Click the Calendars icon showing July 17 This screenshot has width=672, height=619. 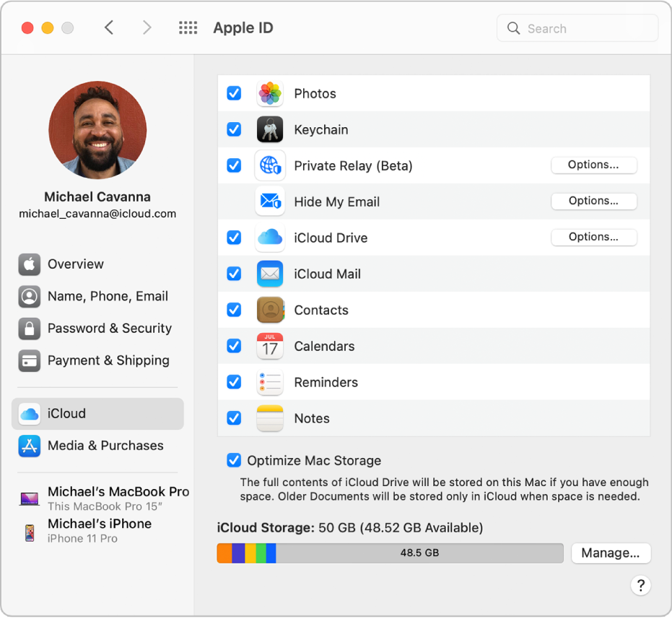tap(269, 346)
